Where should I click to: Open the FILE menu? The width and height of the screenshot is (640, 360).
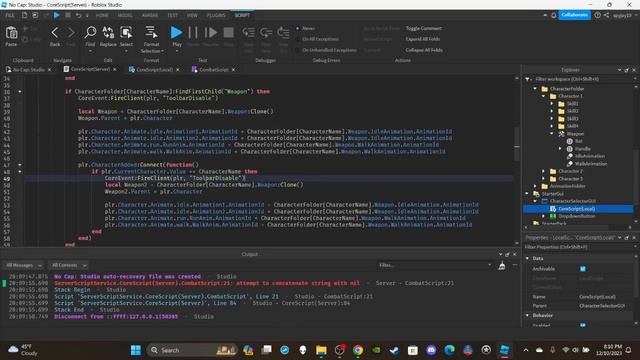[10, 15]
